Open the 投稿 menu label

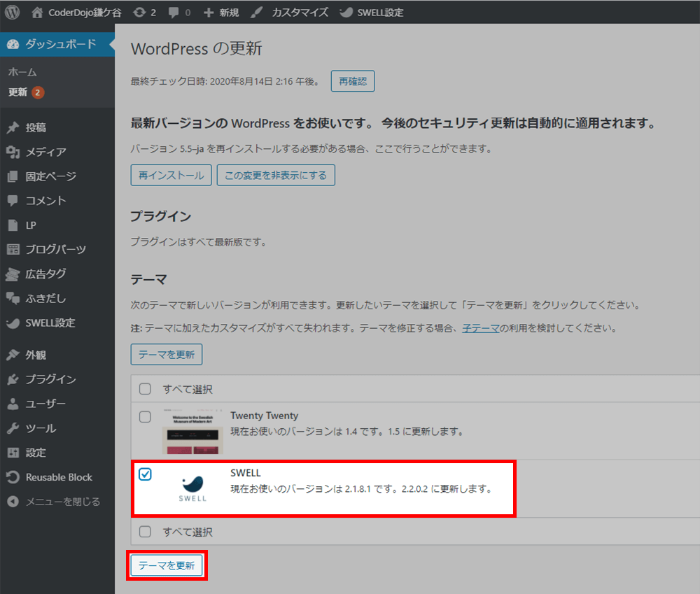tap(36, 127)
